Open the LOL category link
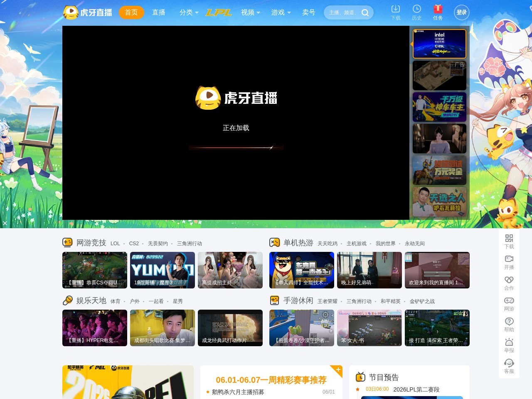This screenshot has width=532, height=399. (115, 244)
